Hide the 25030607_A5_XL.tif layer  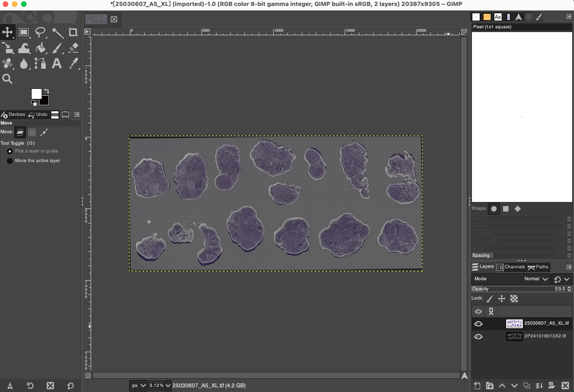tap(478, 323)
